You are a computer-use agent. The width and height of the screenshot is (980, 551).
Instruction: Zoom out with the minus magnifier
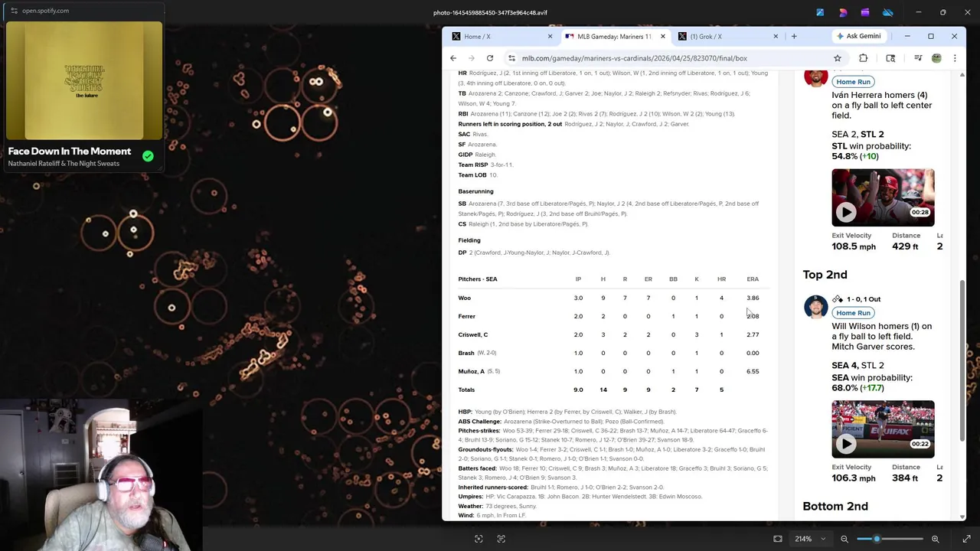tap(844, 539)
